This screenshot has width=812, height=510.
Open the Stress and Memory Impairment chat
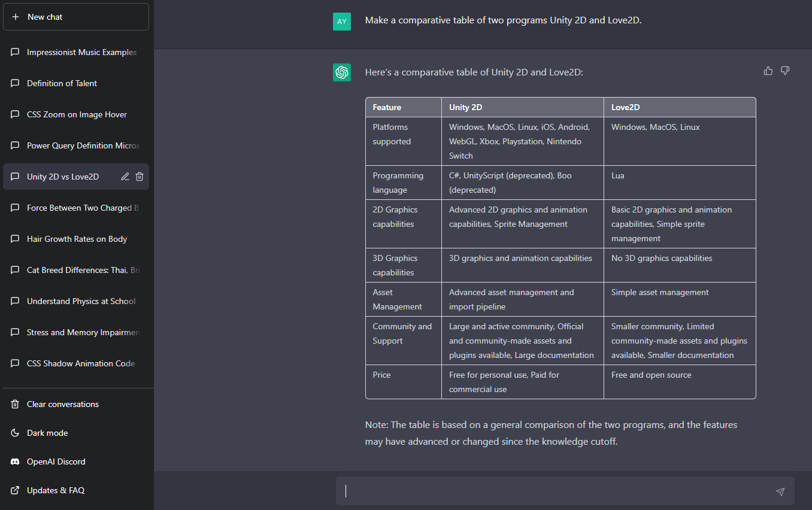(x=76, y=332)
